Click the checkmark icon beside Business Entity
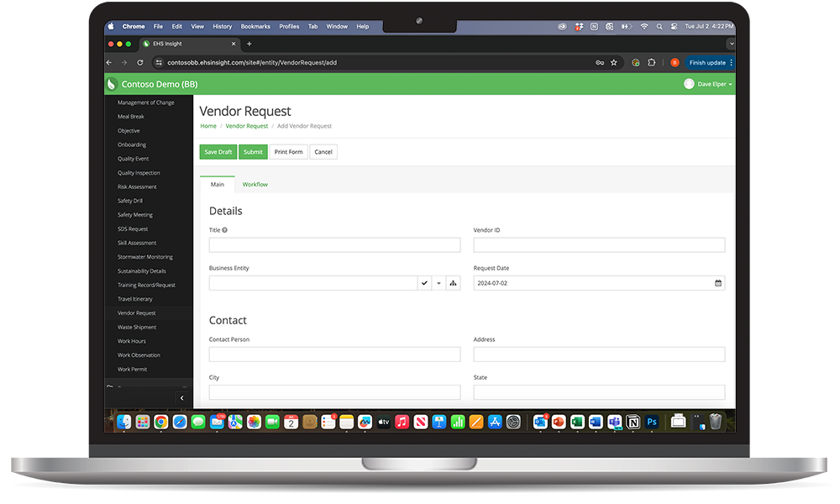 tap(424, 283)
